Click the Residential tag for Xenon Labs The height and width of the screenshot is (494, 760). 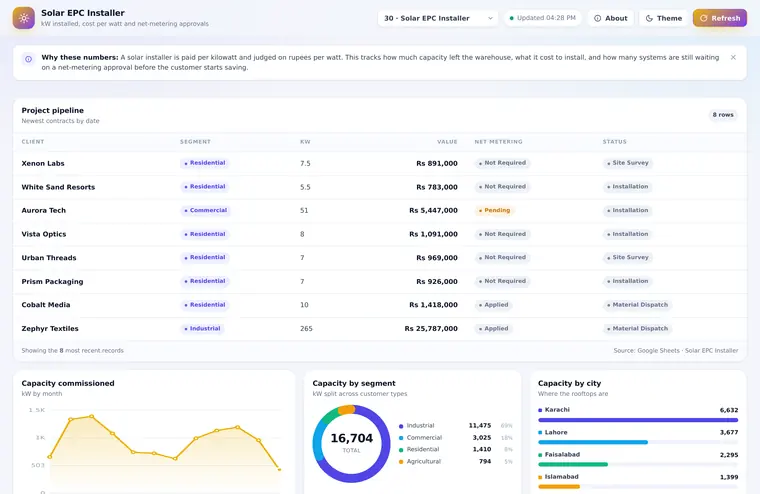205,163
